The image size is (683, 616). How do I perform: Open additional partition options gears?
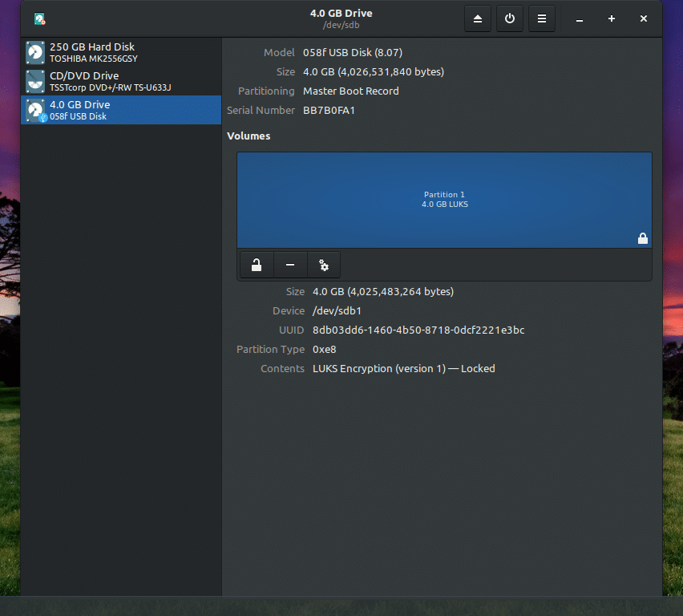click(324, 265)
